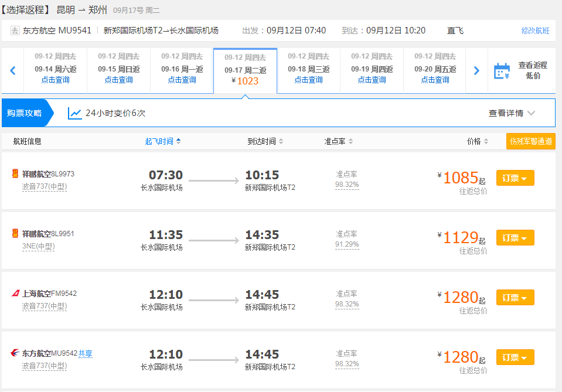This screenshot has height=392, width=562.
Task: Click 查看返程低价 text
Action: click(x=533, y=70)
